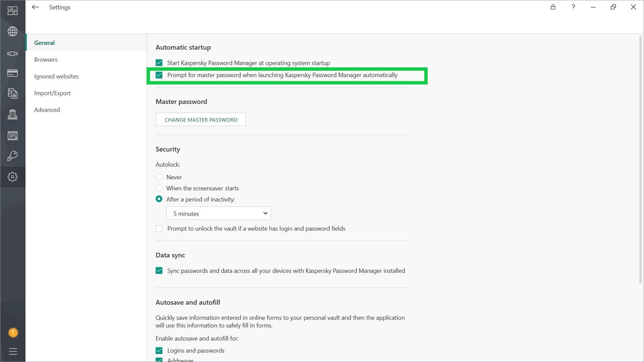
Task: Open the Password check key icon
Action: [x=12, y=156]
